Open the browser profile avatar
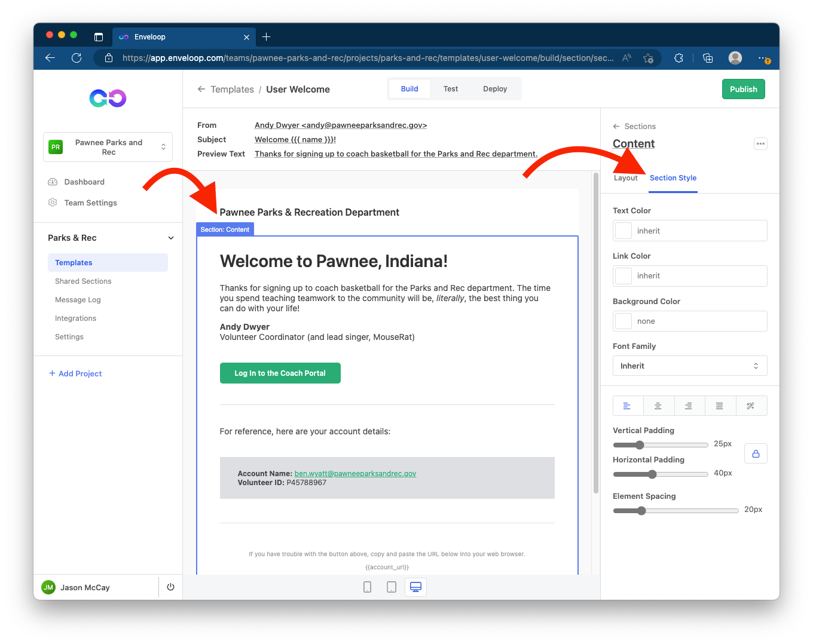813x644 pixels. point(735,58)
